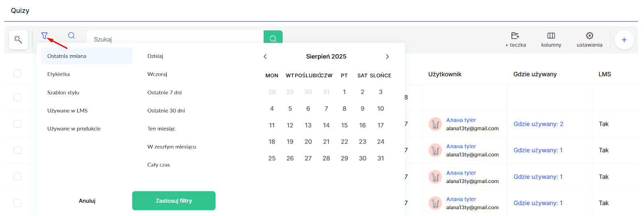Expand the first 'Gdzie używany: 2' link
Screen dimensions: 644x216
(x=538, y=124)
